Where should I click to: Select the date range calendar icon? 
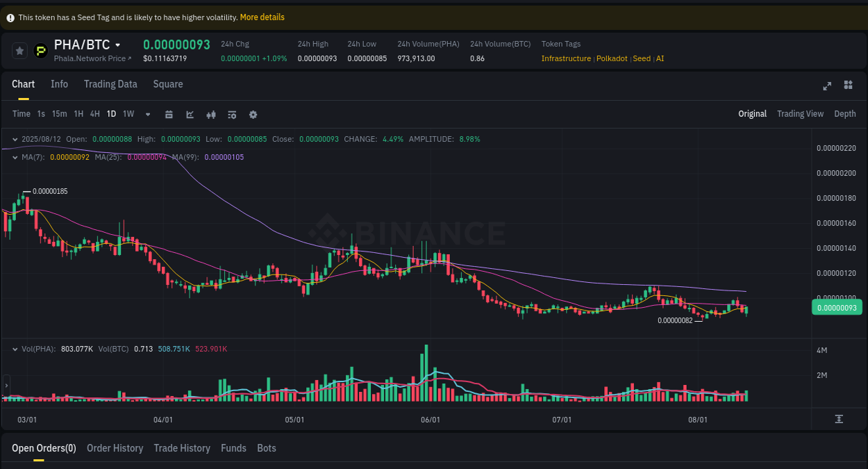(x=169, y=114)
